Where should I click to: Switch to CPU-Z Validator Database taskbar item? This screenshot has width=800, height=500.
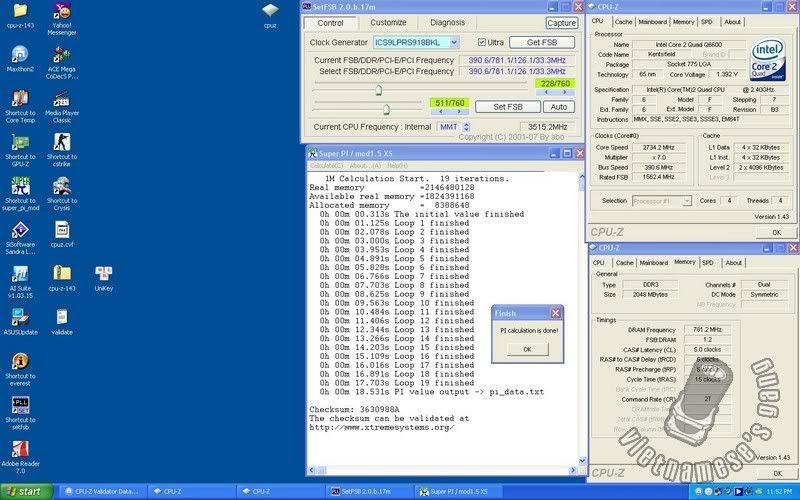pyautogui.click(x=102, y=491)
